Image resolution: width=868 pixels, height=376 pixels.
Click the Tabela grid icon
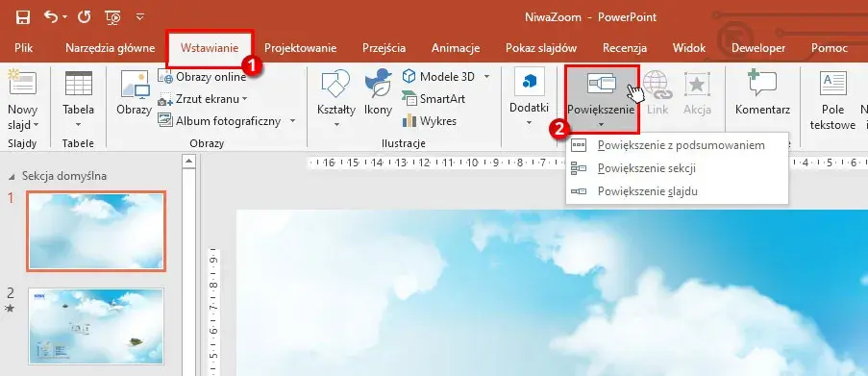tap(78, 83)
